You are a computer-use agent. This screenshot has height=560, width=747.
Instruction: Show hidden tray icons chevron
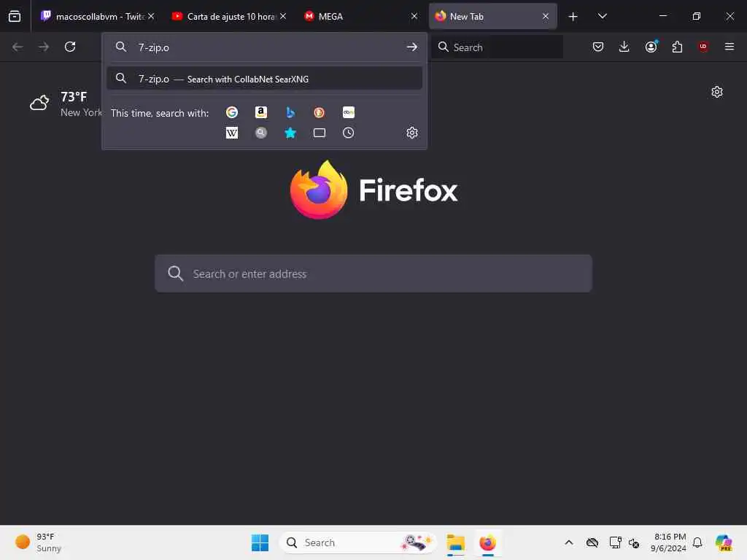click(569, 542)
